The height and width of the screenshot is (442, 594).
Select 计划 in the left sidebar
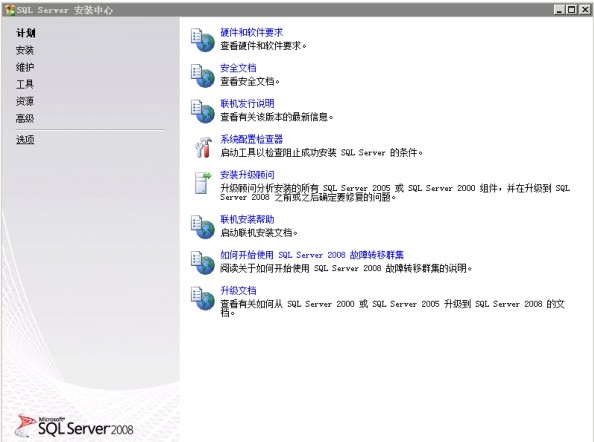pos(25,33)
